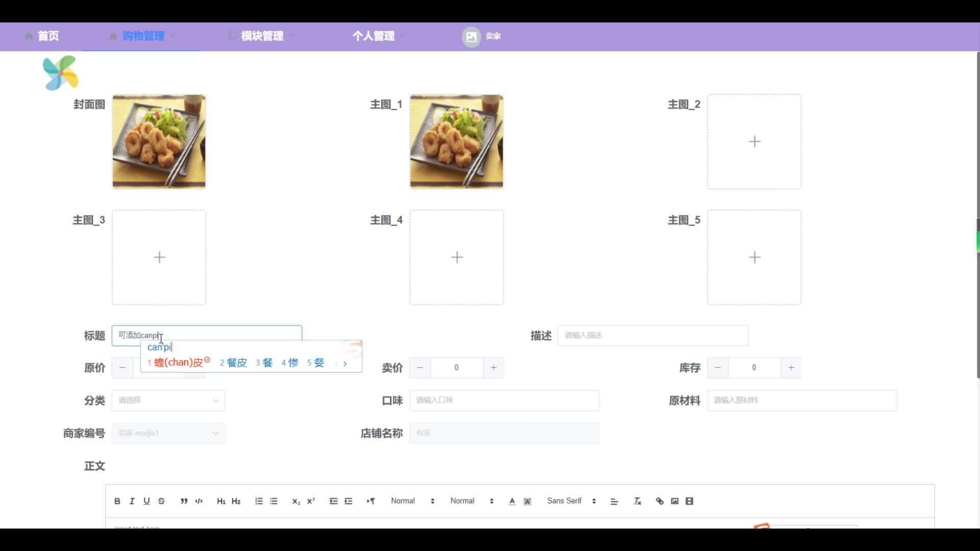Toggle right-to-left text direction
The width and height of the screenshot is (980, 551).
pyautogui.click(x=371, y=502)
